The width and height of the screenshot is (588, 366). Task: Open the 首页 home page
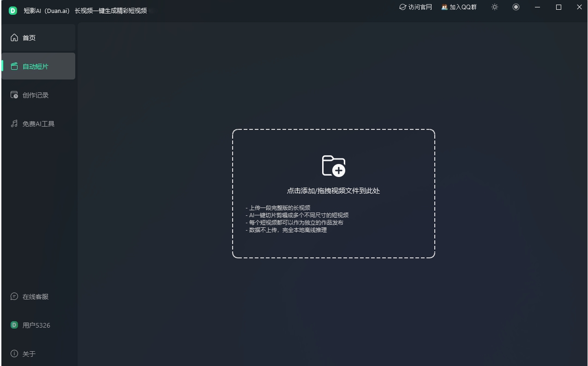(x=38, y=37)
